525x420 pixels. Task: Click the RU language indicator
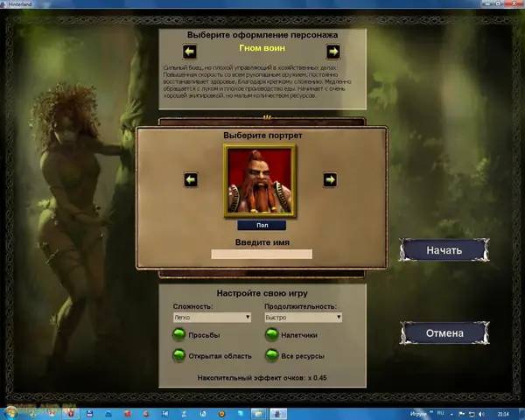(440, 413)
